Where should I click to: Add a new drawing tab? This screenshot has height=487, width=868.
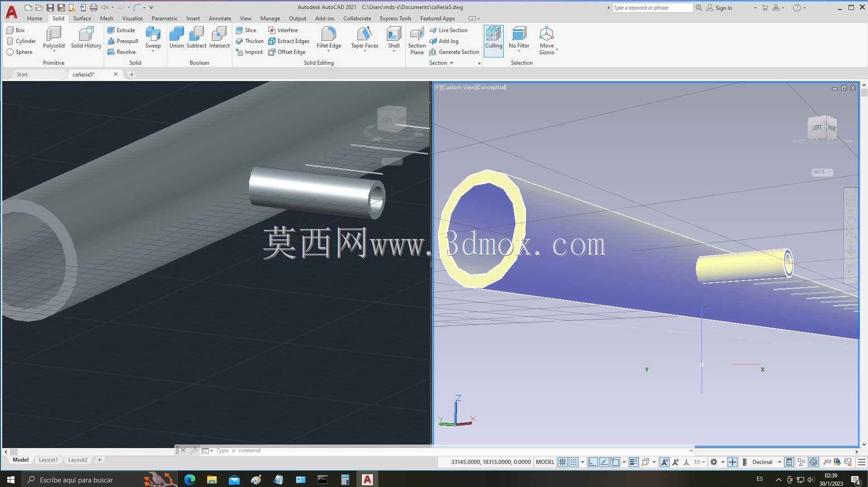pyautogui.click(x=132, y=75)
